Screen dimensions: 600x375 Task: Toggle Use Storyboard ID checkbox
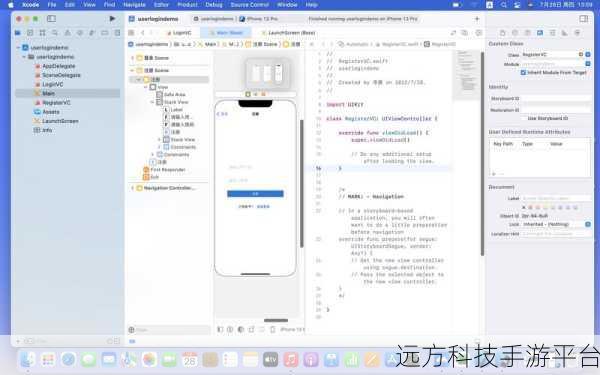[x=523, y=118]
